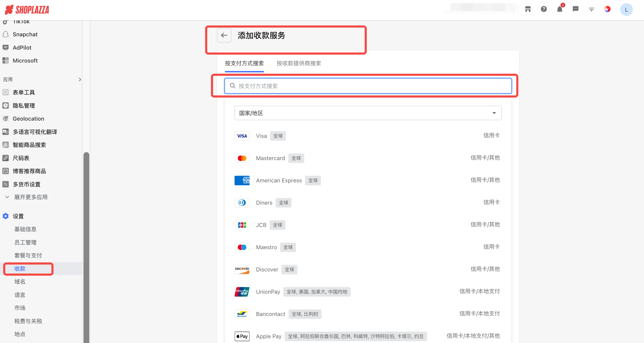Open 套餐与支付 settings page
644x343 pixels.
point(28,256)
